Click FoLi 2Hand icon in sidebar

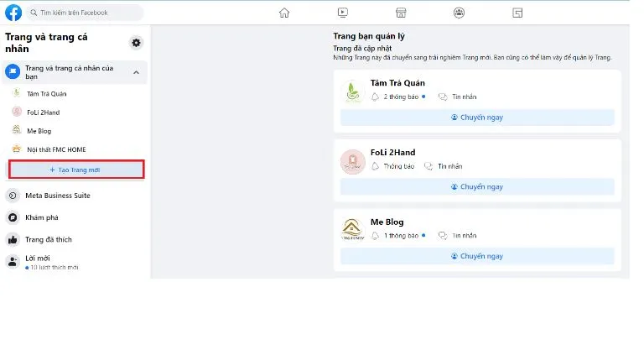pos(17,112)
